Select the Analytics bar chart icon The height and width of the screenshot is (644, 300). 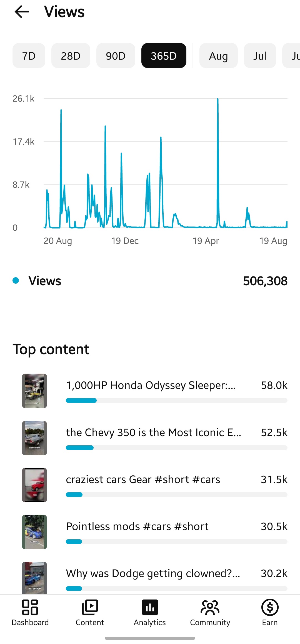[x=150, y=607]
